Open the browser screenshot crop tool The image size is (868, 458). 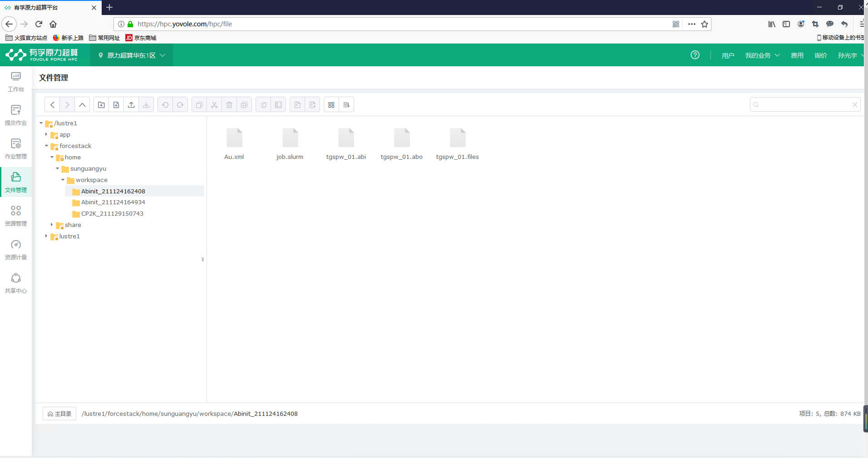pyautogui.click(x=815, y=24)
